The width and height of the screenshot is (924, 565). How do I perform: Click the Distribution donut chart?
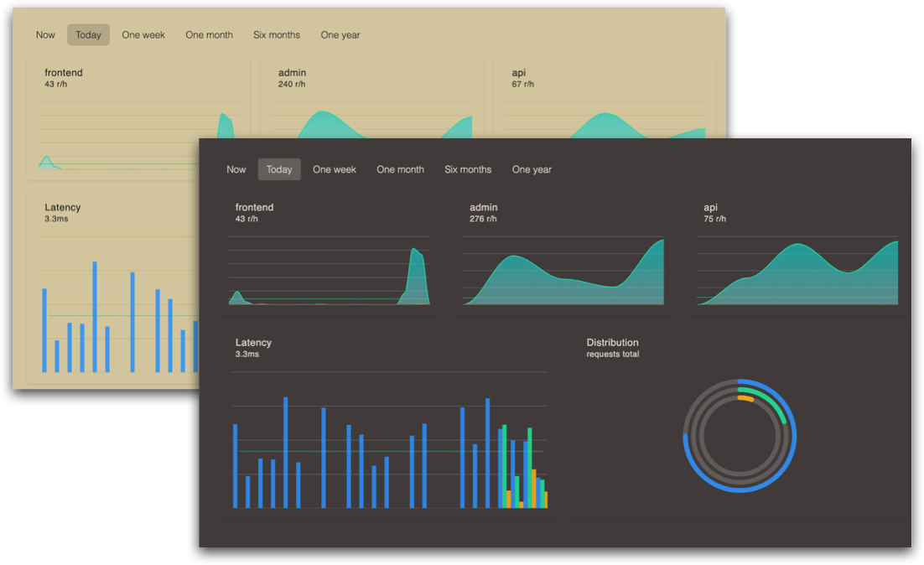[740, 436]
